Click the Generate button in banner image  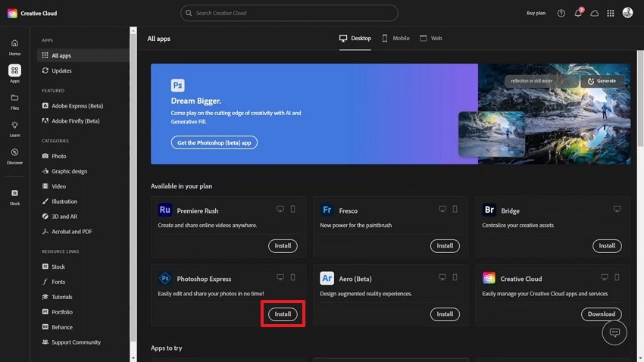coord(602,81)
